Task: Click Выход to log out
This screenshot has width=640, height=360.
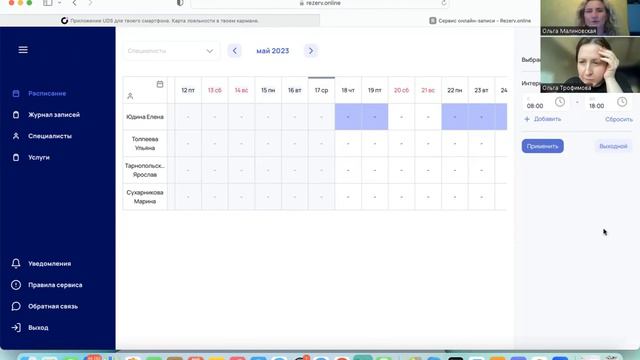Action: point(38,327)
